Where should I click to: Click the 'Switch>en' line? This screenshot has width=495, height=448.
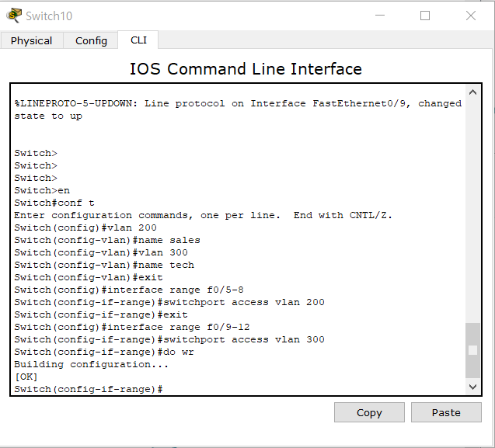pos(42,190)
